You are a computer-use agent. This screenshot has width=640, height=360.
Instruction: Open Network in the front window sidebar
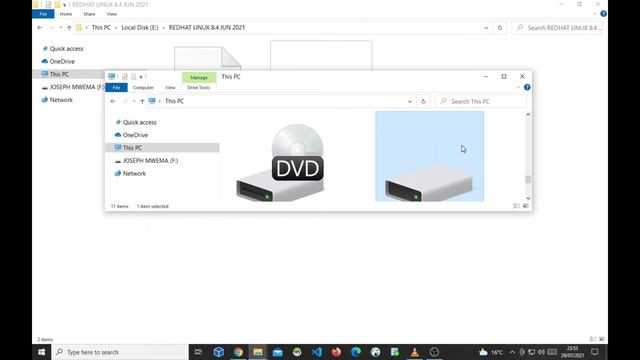click(134, 173)
